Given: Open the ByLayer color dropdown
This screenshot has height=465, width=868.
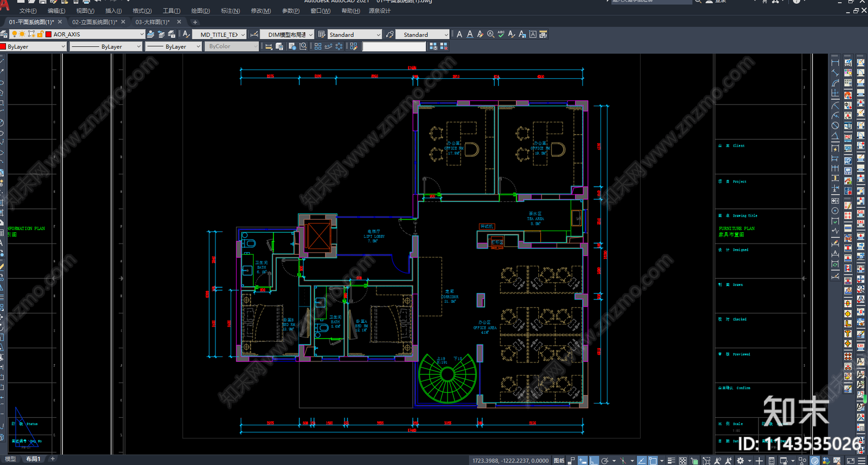Looking at the screenshot, I should pos(63,47).
